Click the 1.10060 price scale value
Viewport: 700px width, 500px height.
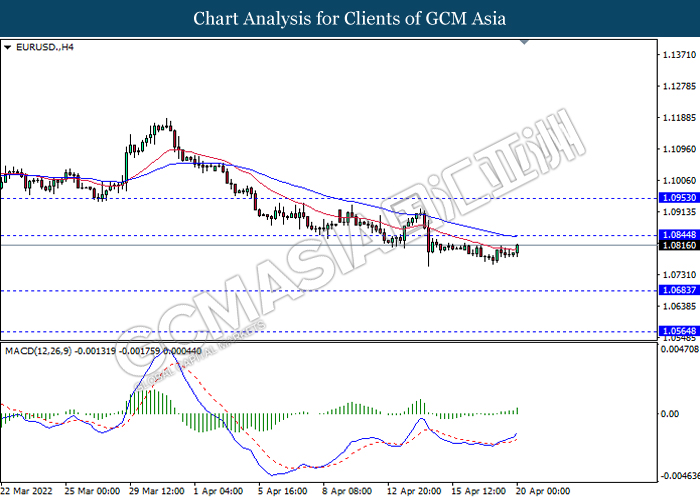(679, 180)
